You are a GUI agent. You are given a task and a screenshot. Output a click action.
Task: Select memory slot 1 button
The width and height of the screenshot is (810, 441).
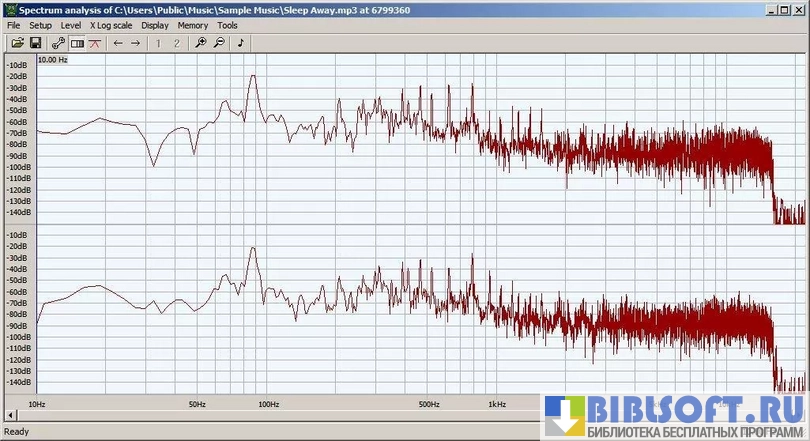[159, 43]
